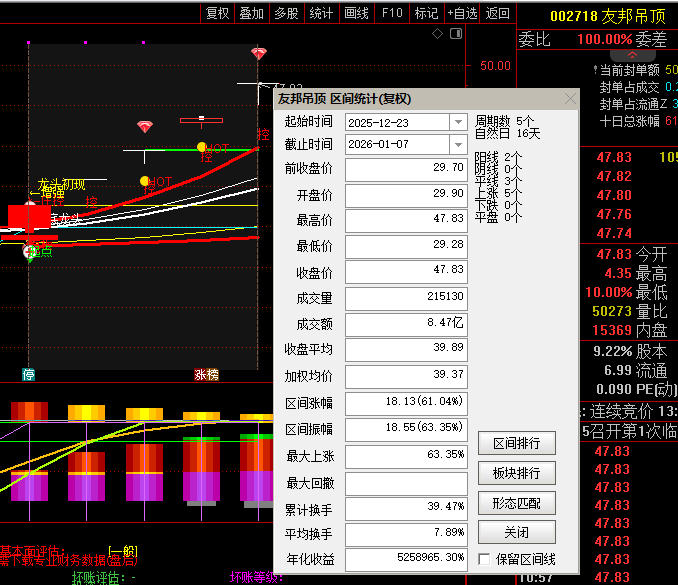The width and height of the screenshot is (678, 585).
Task: Open the 叠加 toolbar item
Action: [251, 13]
